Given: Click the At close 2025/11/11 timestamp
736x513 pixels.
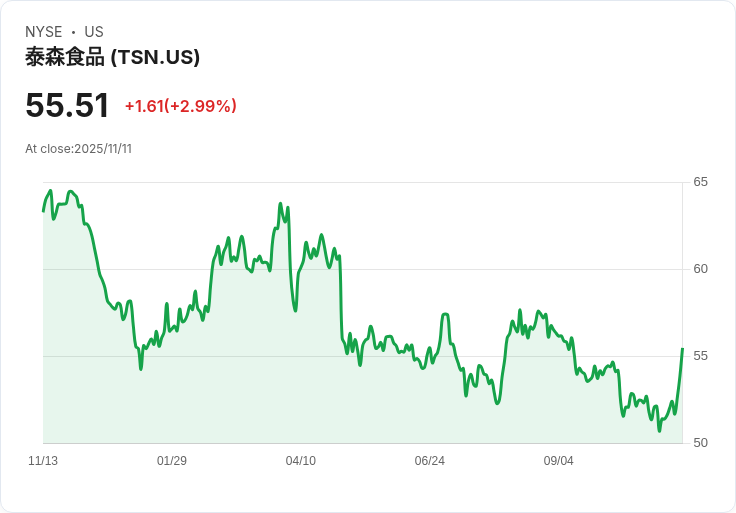Looking at the screenshot, I should [78, 149].
